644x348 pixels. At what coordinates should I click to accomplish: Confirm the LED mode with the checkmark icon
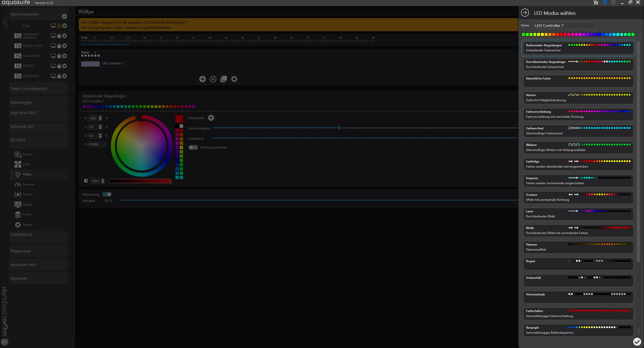click(637, 341)
